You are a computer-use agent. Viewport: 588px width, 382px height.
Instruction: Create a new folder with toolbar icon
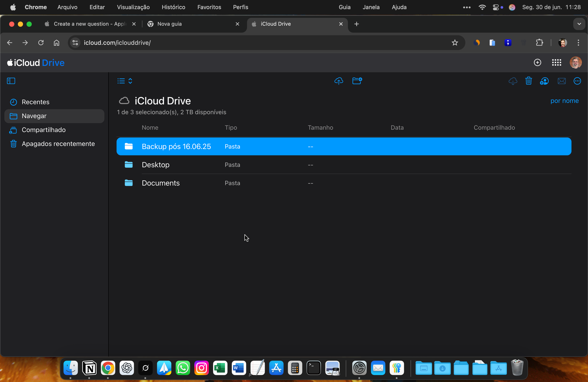click(357, 81)
